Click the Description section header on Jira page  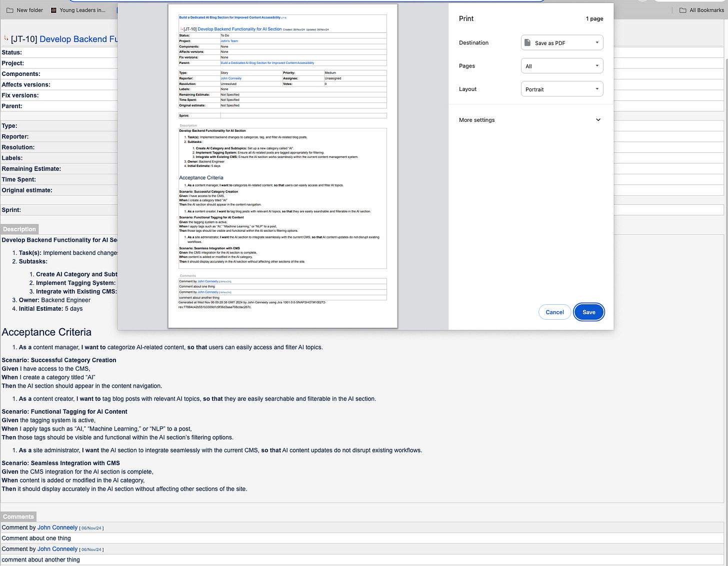click(x=19, y=229)
